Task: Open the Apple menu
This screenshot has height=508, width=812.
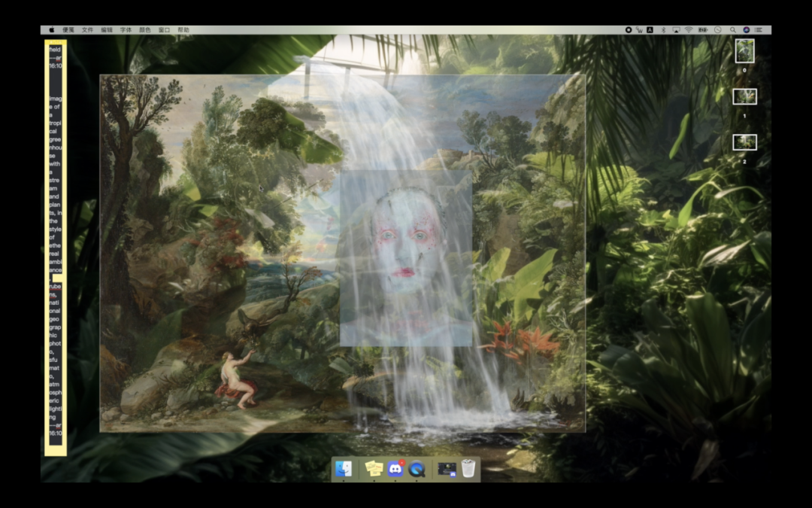Action: [x=51, y=30]
